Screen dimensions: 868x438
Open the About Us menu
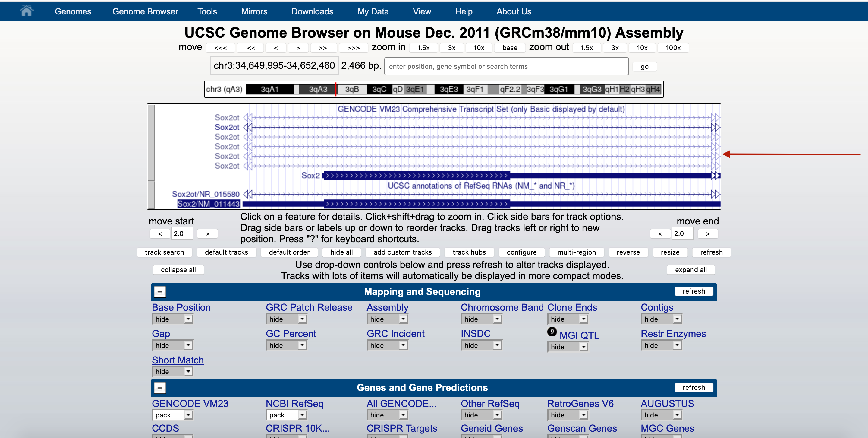click(x=514, y=11)
